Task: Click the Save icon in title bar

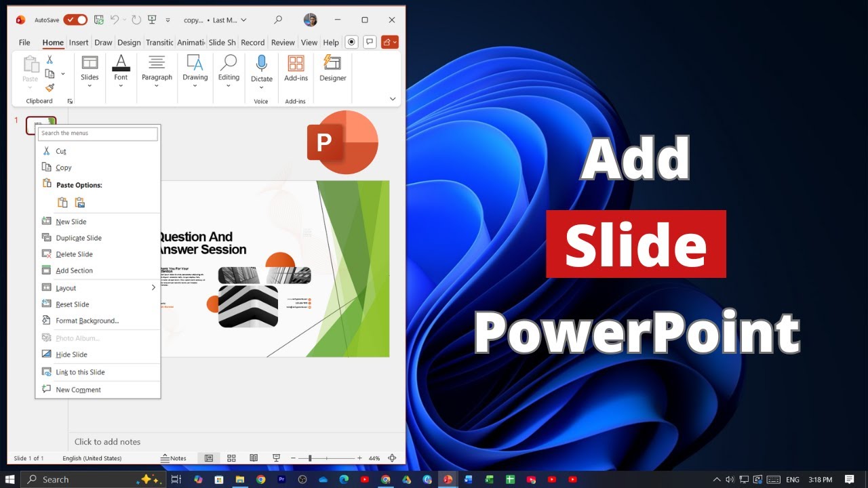Action: click(x=99, y=20)
